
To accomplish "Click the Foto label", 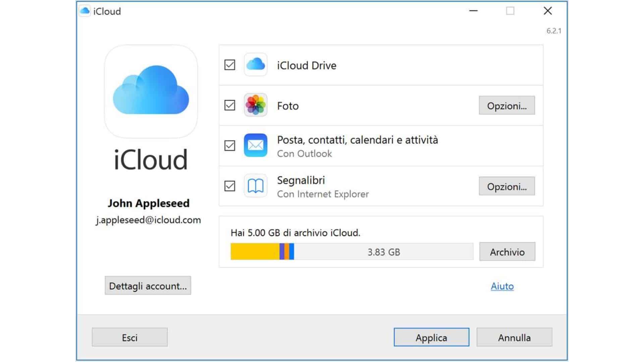I will (x=288, y=106).
